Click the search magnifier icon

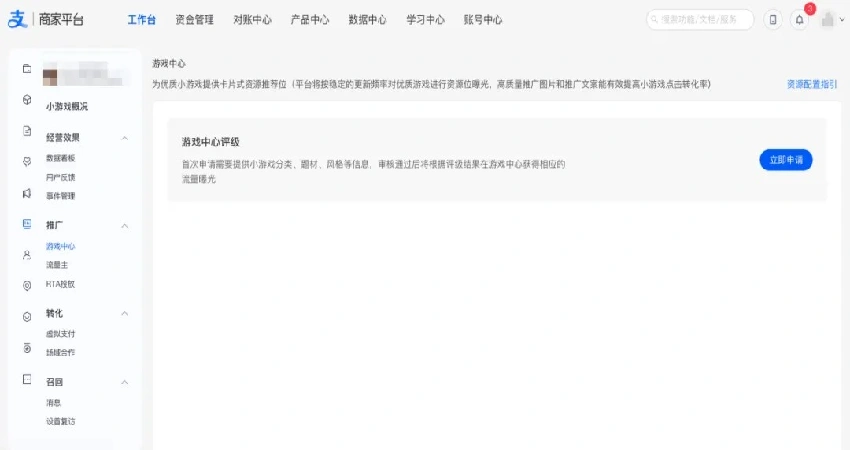(x=655, y=19)
